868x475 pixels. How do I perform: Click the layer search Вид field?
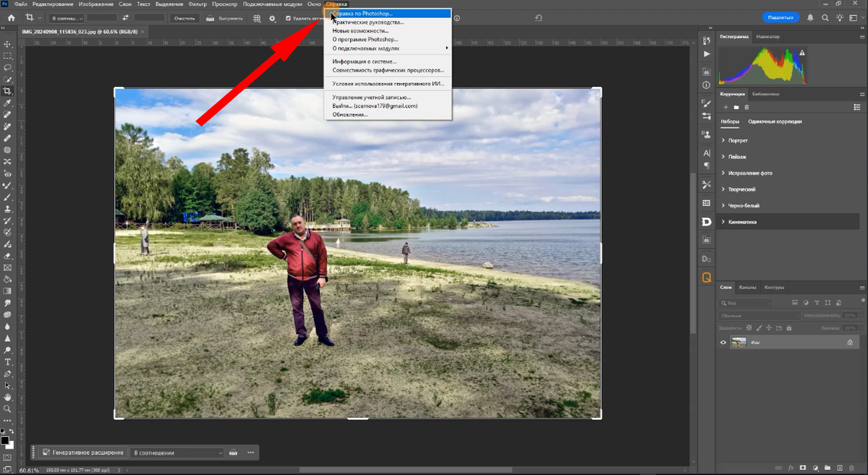(745, 302)
